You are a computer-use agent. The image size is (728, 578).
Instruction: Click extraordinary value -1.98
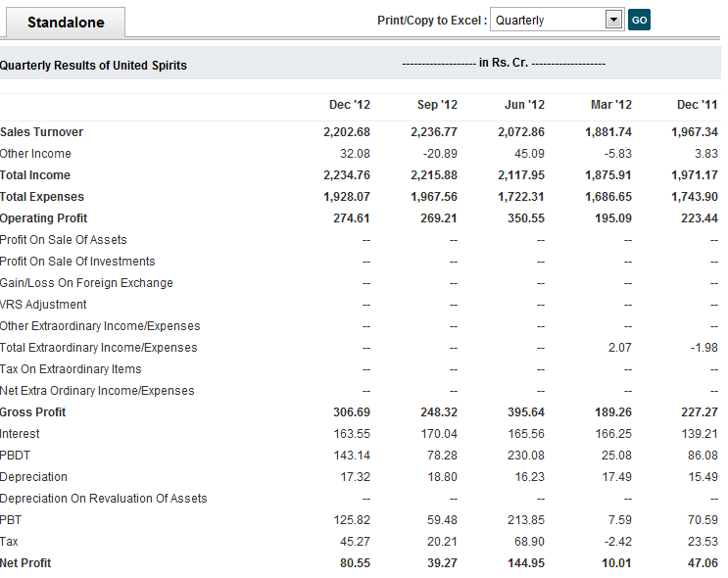tap(704, 348)
